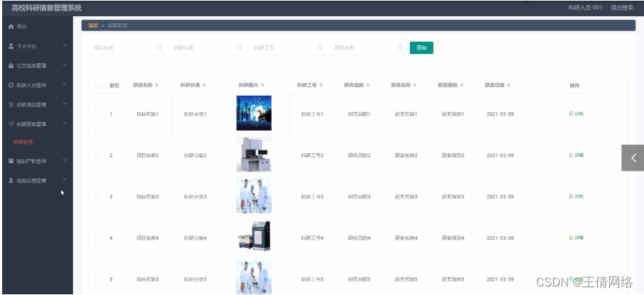Check the row 5 checkbox

[97, 279]
